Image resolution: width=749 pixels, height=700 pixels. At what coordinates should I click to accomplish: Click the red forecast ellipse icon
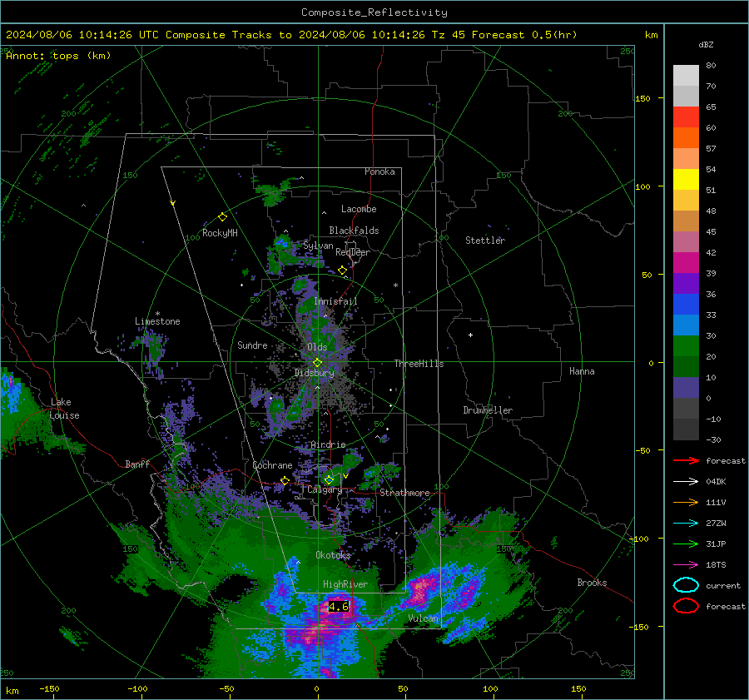[x=686, y=606]
